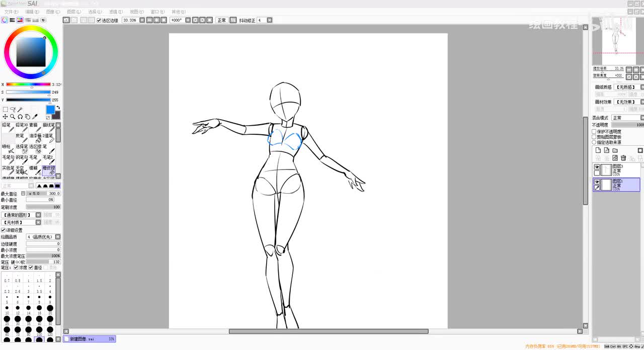
Task: Select the rectangular selection tool
Action: [5, 109]
